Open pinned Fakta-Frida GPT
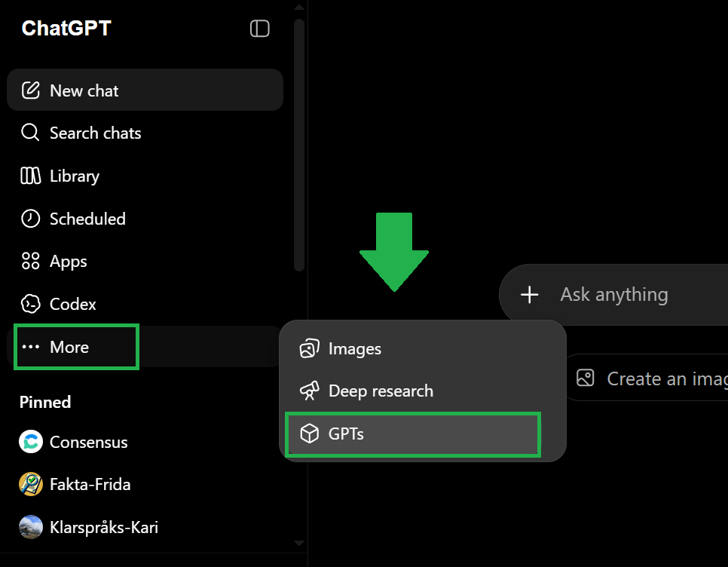Image resolution: width=728 pixels, height=567 pixels. point(145,484)
